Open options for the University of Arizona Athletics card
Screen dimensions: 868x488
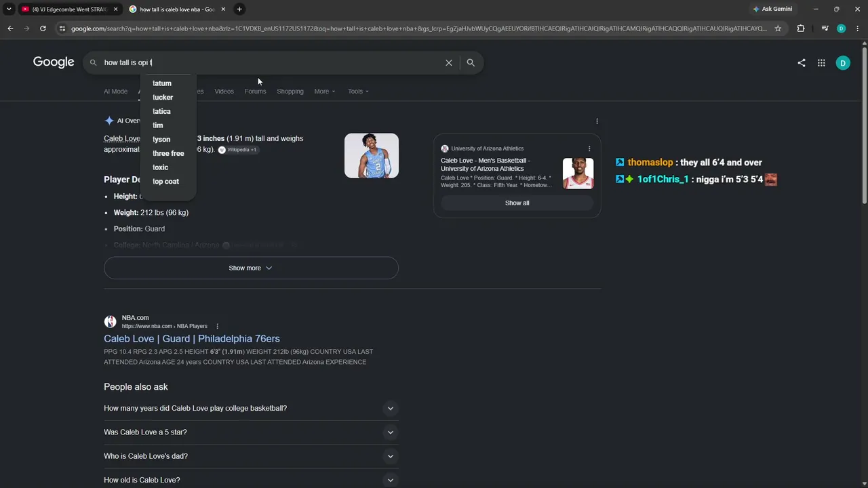coord(589,148)
